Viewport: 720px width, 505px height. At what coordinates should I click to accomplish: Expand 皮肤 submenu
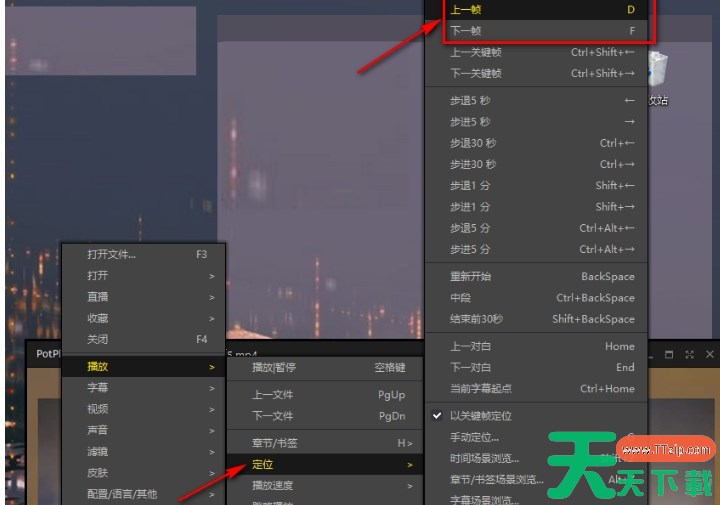coord(144,473)
